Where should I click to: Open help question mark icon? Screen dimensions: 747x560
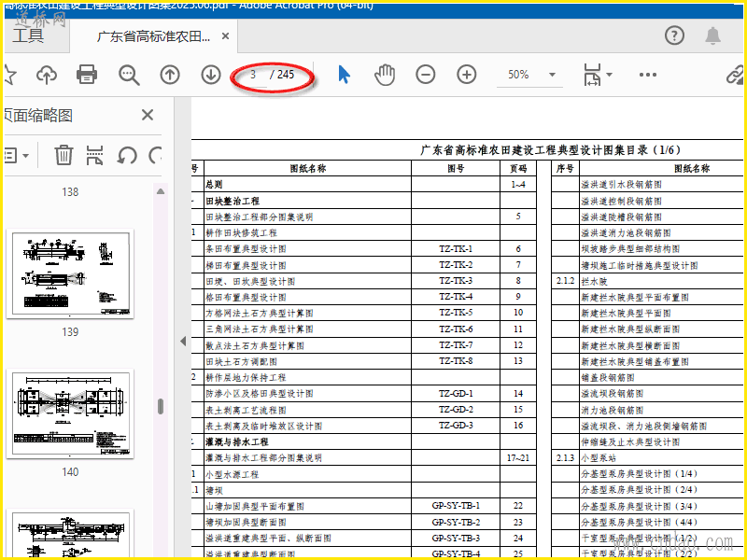pyautogui.click(x=674, y=35)
